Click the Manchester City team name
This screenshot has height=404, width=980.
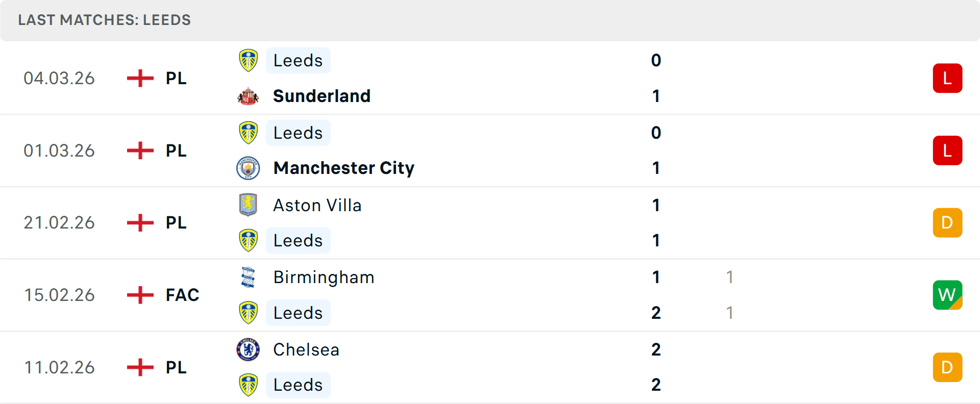coord(343,168)
